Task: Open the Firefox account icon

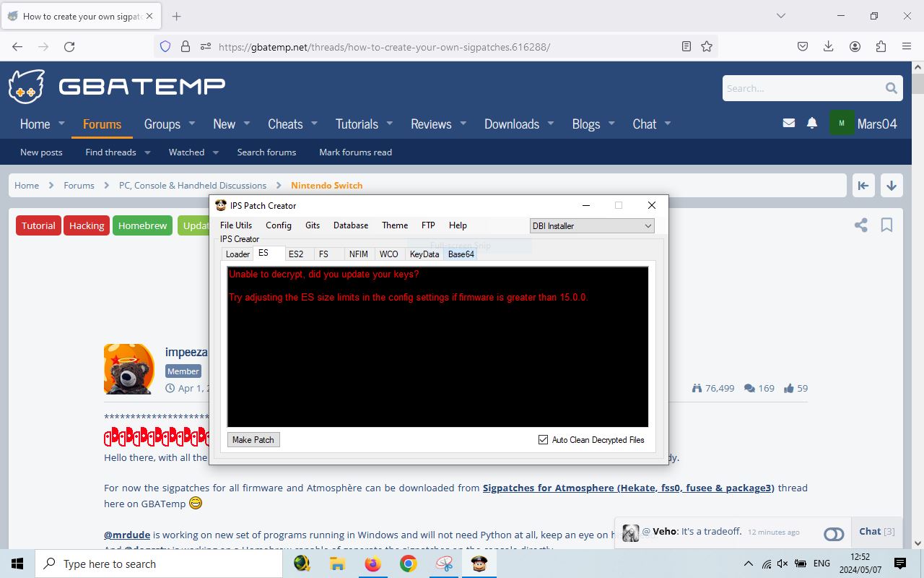Action: (855, 46)
